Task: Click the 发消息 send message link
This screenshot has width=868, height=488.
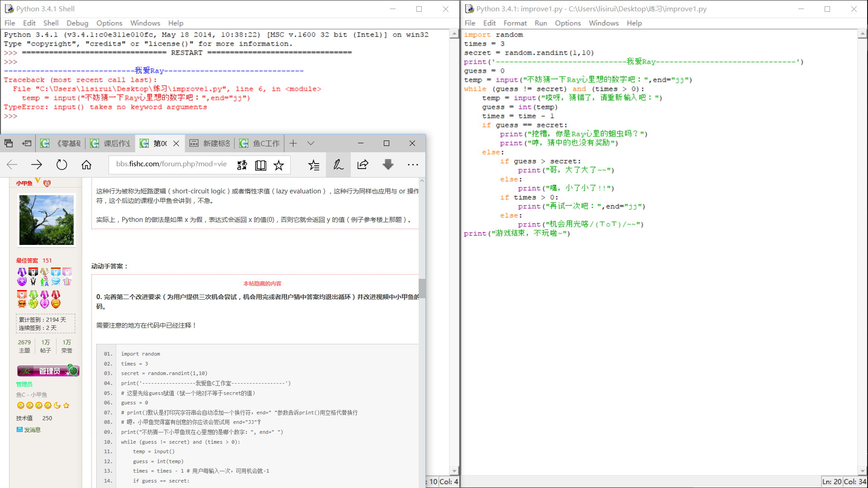Action: pos(32,430)
